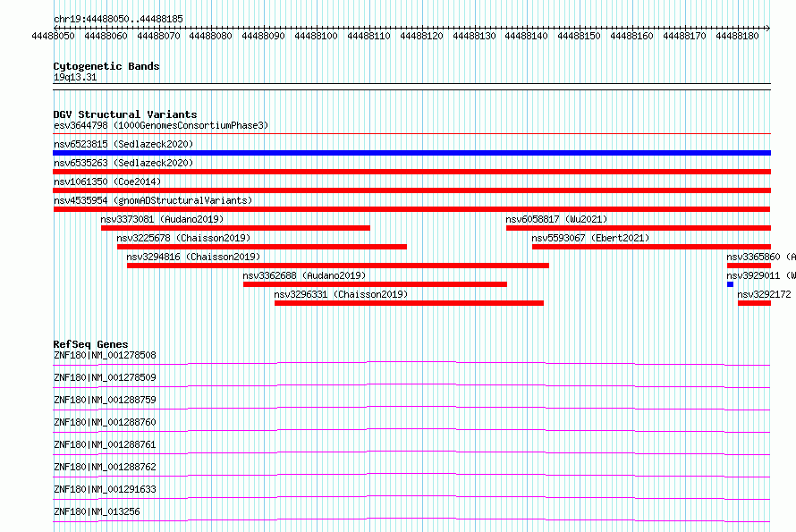Open transcript ZNF180|NM_001288759
The width and height of the screenshot is (796, 532).
click(x=105, y=400)
